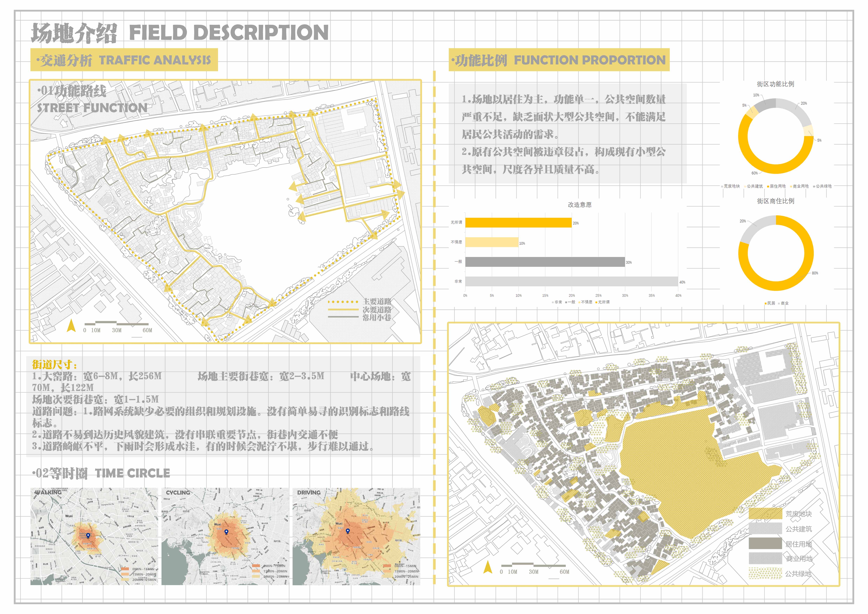Viewport: 868px width, 614px height.
Task: Open the DRIVING isochrone map thumbnail
Action: click(357, 536)
